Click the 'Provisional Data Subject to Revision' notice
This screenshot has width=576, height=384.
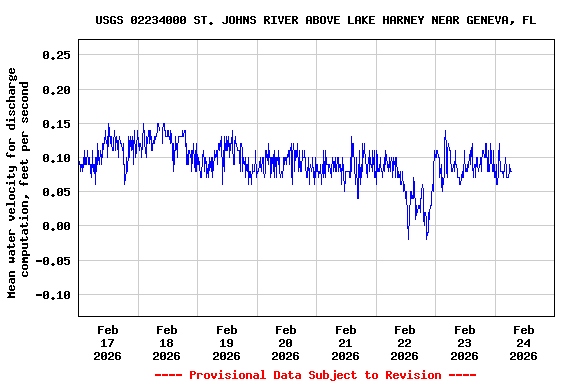pos(316,375)
